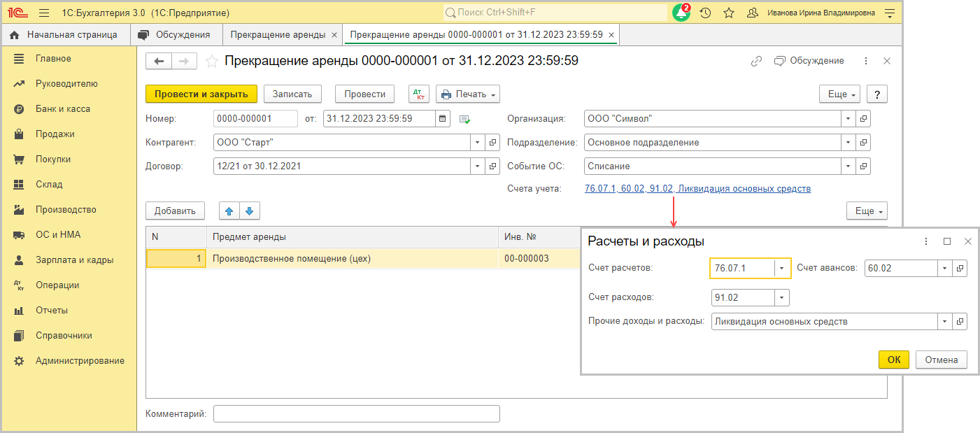Viewport: 980px width, 433px height.
Task: Open Обсуждение for this document
Action: (809, 62)
